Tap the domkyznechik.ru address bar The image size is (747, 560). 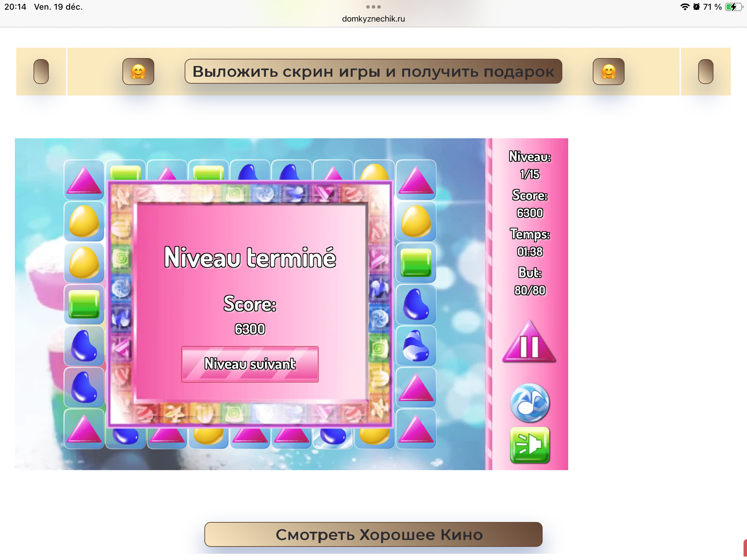tap(373, 19)
